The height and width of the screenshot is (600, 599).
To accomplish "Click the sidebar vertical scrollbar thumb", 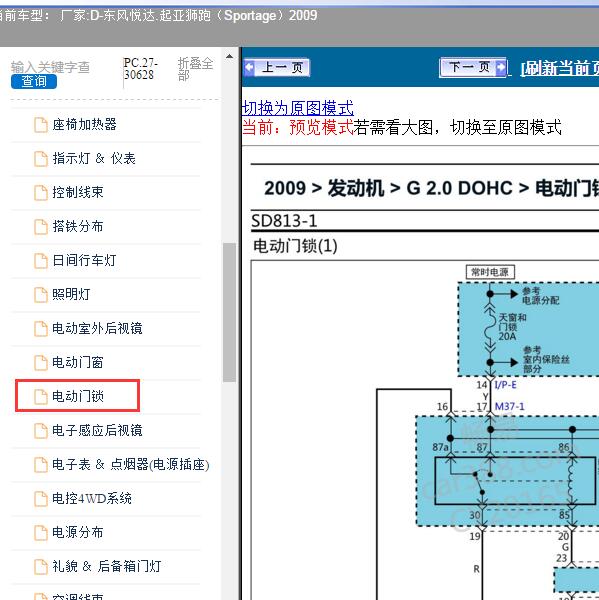I will [x=230, y=312].
